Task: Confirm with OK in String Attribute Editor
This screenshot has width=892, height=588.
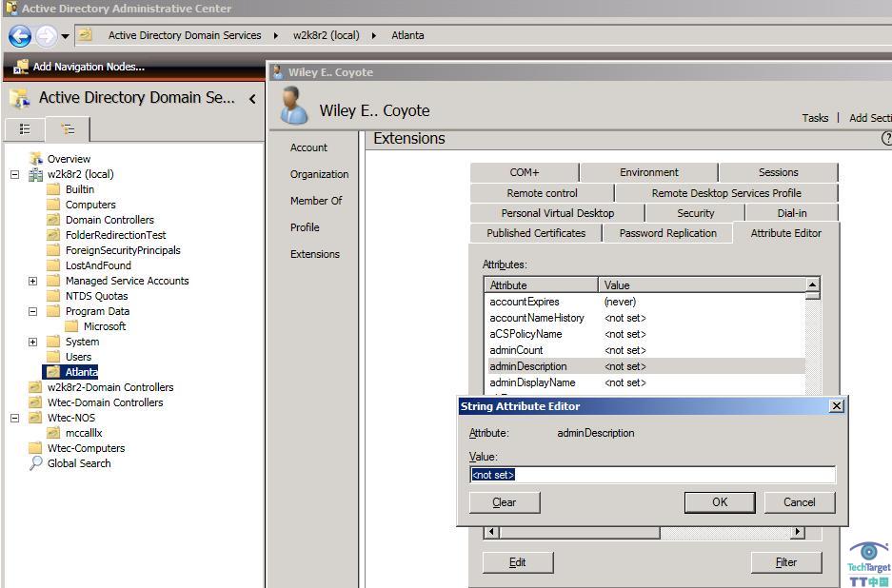Action: click(x=720, y=502)
